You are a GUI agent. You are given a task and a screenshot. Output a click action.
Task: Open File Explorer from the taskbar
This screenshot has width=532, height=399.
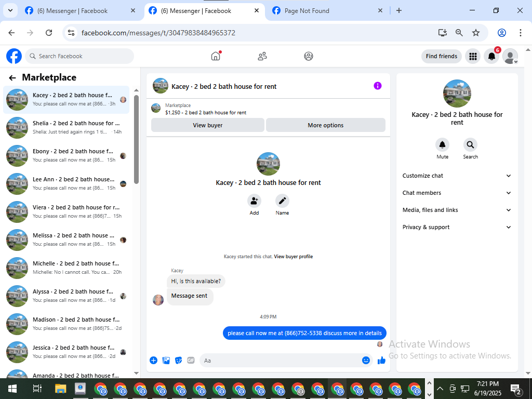click(60, 389)
